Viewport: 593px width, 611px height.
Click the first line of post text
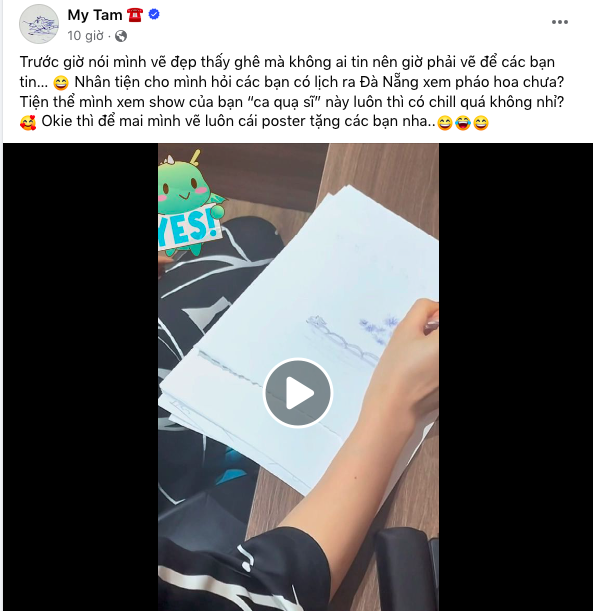(x=287, y=62)
